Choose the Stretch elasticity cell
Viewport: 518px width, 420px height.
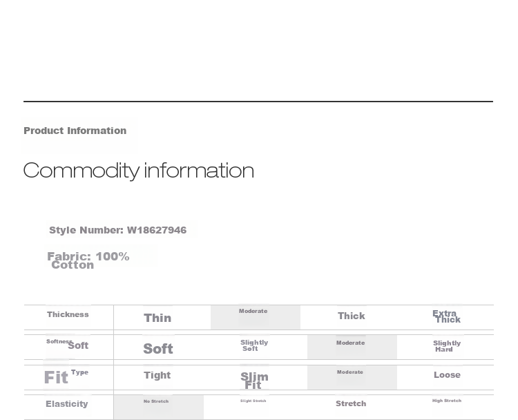pyautogui.click(x=351, y=403)
